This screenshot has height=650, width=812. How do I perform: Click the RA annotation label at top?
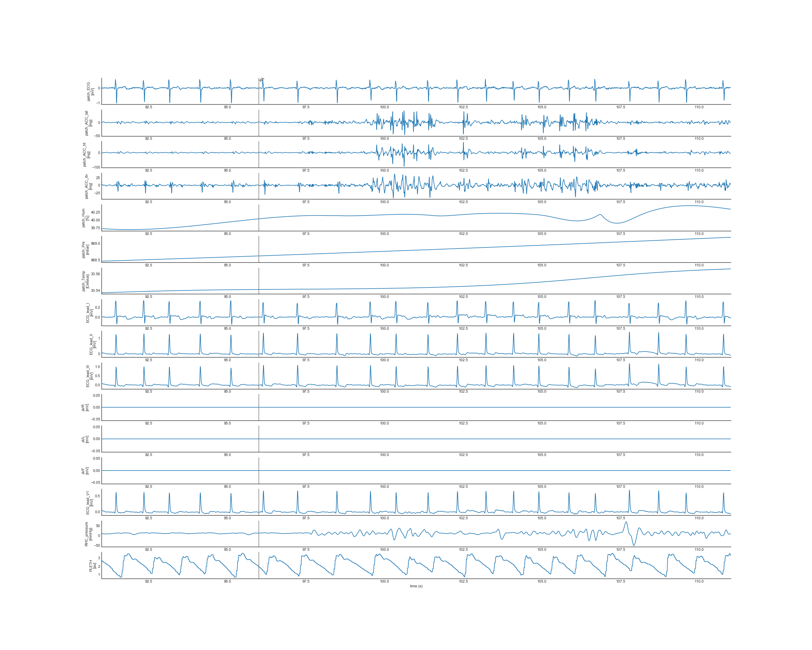pos(262,80)
